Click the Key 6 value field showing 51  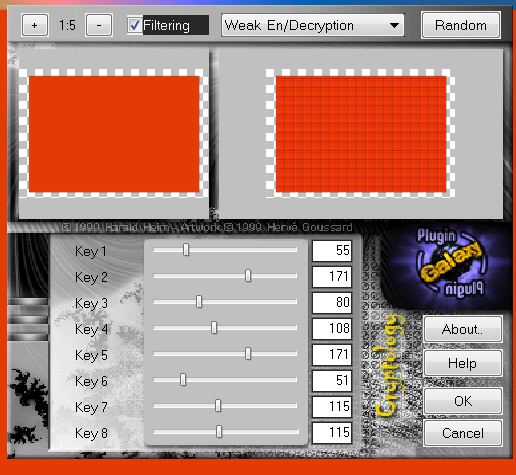tap(332, 380)
